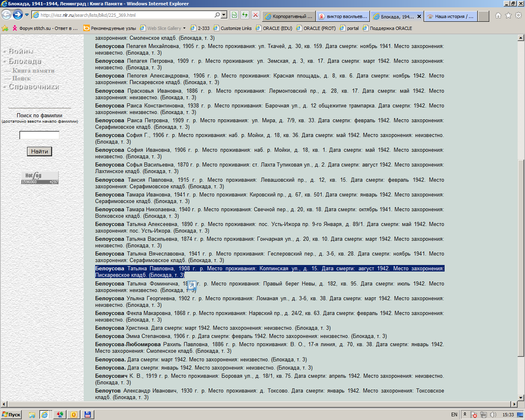The height and width of the screenshot is (420, 525).
Task: Click the Compatibility View icon
Action: (234, 15)
